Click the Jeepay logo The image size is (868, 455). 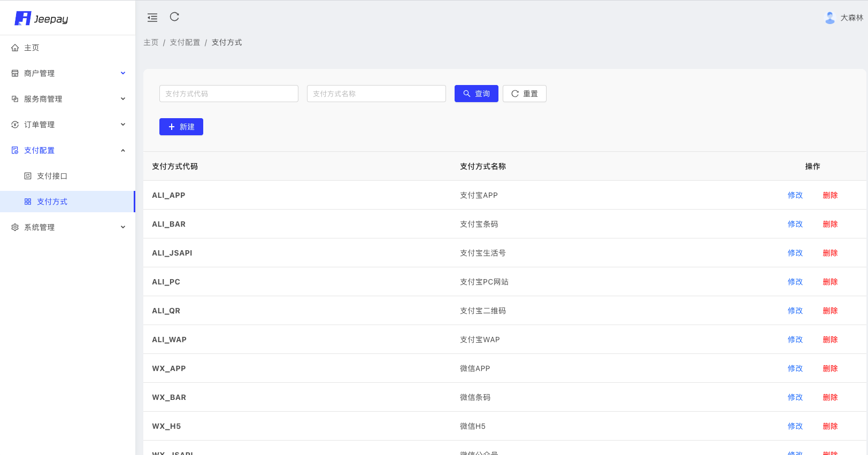tap(42, 19)
